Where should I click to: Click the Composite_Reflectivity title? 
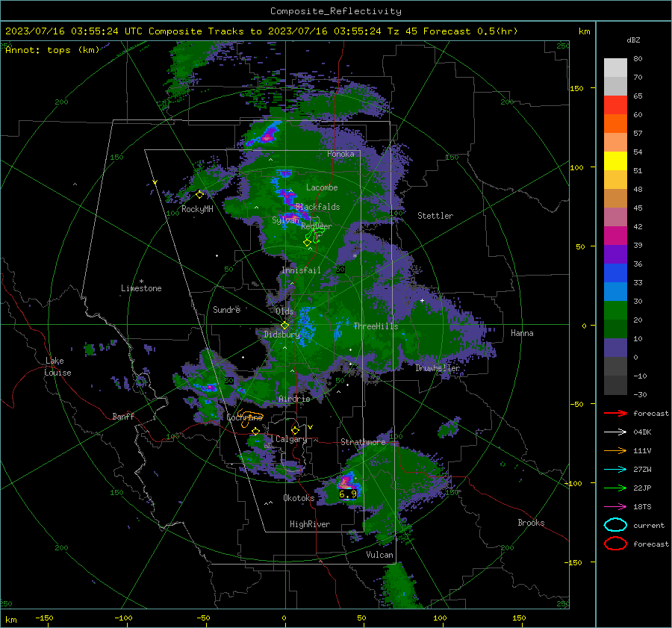(336, 11)
